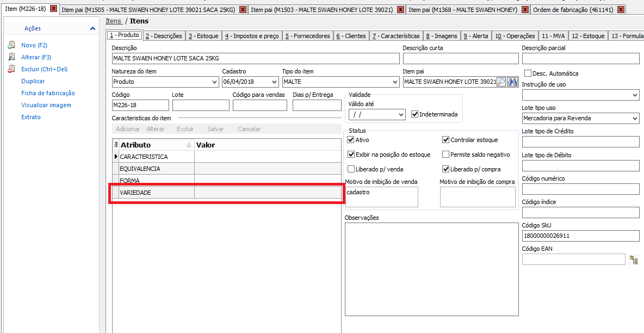Click the grid selector icon beside Atributo header
644x333 pixels.
116,145
